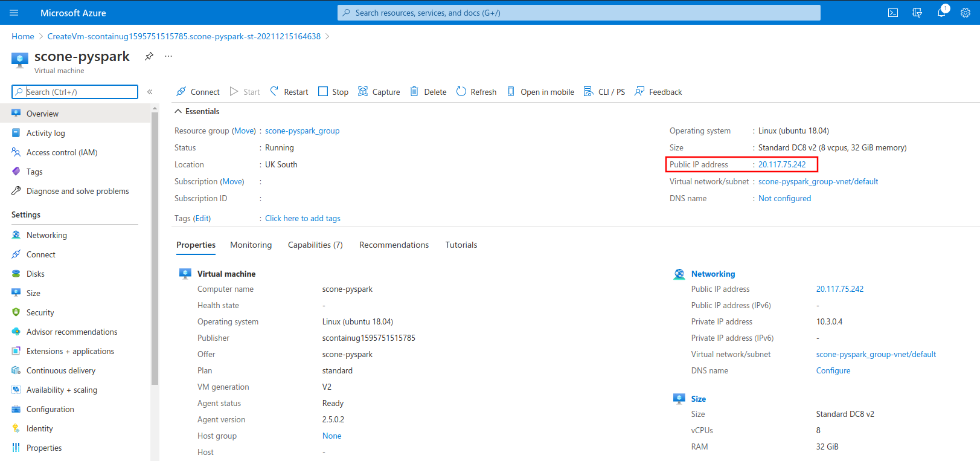
Task: Click the Microsoft Azure brand title
Action: (x=73, y=13)
